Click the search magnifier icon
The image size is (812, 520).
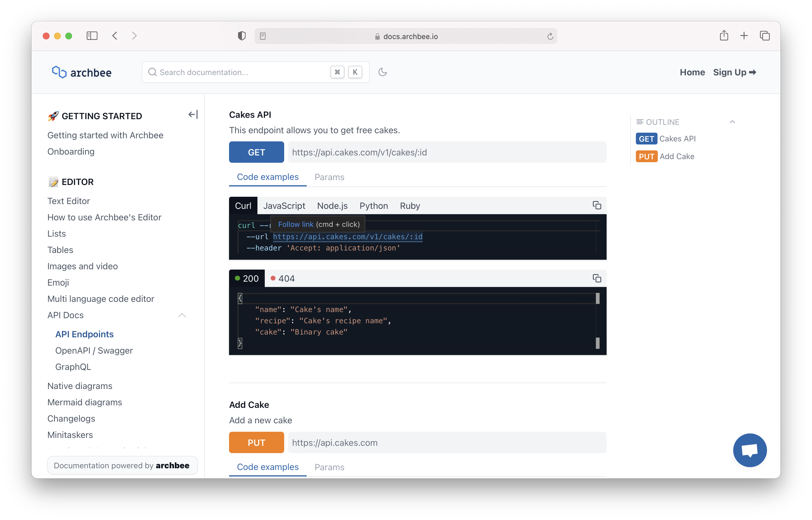[x=152, y=72]
